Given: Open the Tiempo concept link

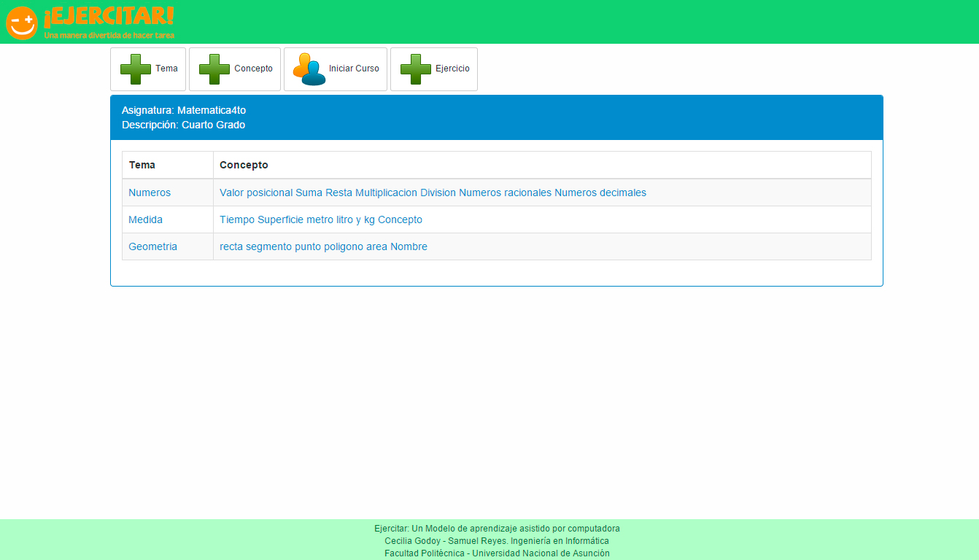Looking at the screenshot, I should tap(237, 219).
